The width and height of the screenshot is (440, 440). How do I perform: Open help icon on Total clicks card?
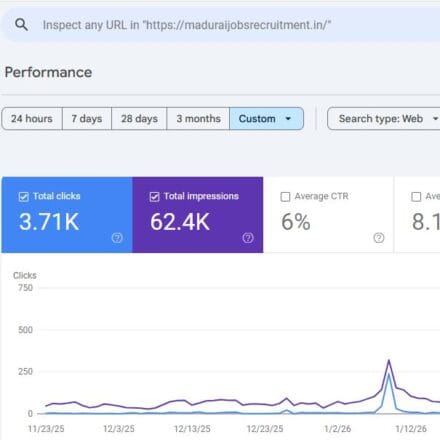click(117, 238)
